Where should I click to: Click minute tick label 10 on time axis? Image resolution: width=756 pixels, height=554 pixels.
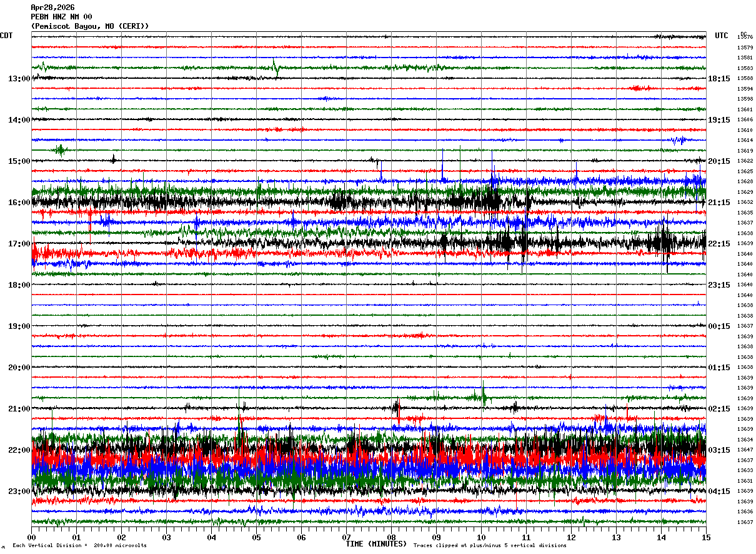482,538
